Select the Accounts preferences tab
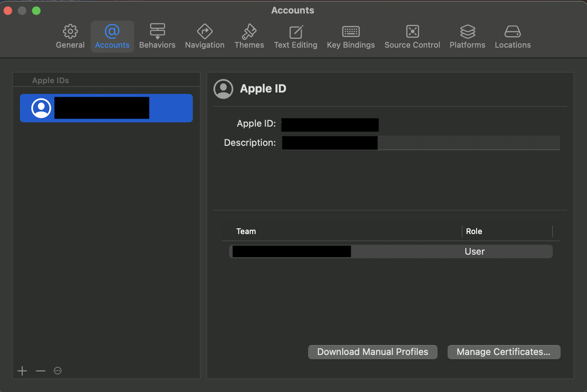The image size is (587, 392). point(112,37)
